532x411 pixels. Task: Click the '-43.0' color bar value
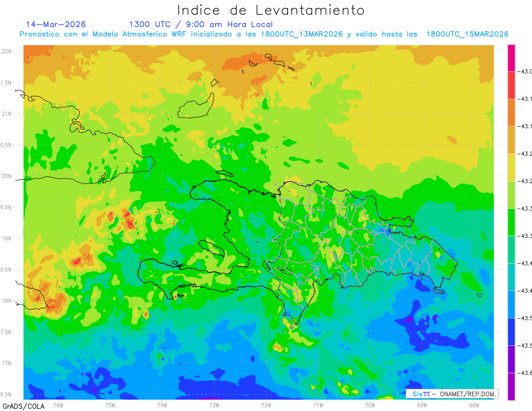point(525,72)
